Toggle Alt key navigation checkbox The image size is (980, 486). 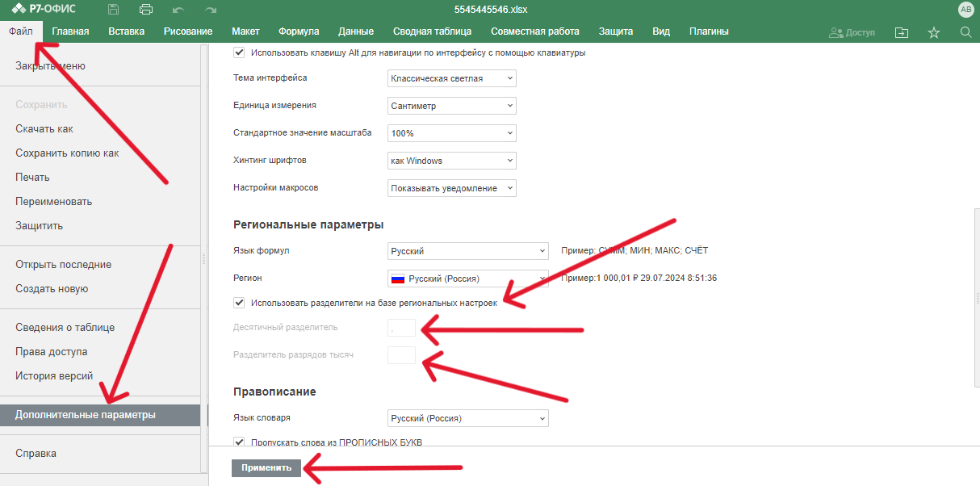point(239,52)
